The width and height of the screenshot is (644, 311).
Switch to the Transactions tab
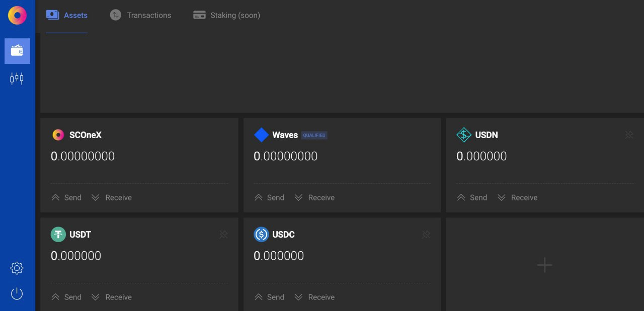pyautogui.click(x=140, y=16)
